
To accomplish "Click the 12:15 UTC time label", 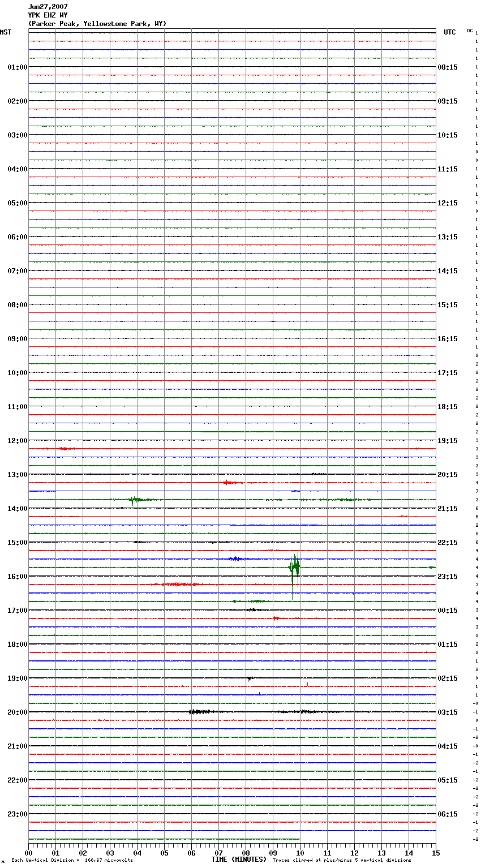I will 448,203.
